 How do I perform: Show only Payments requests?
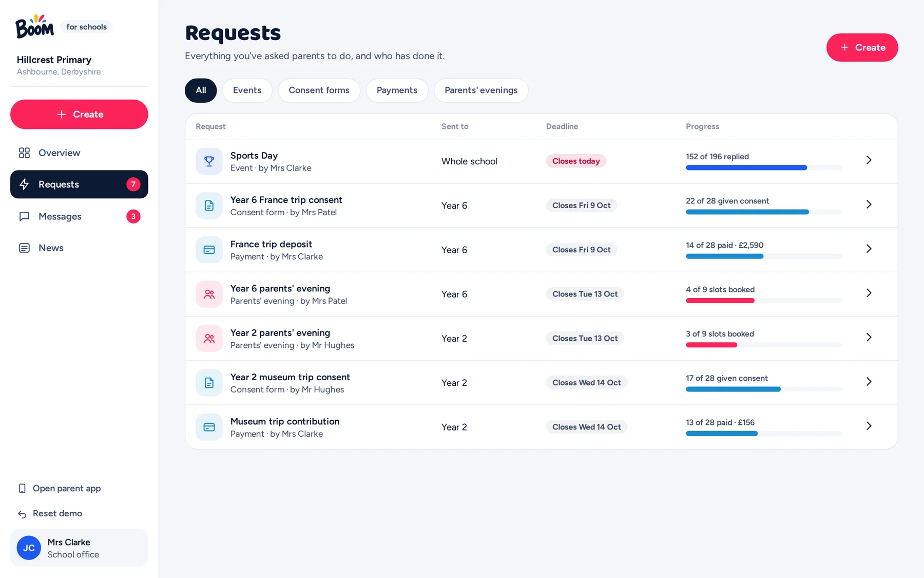click(397, 90)
